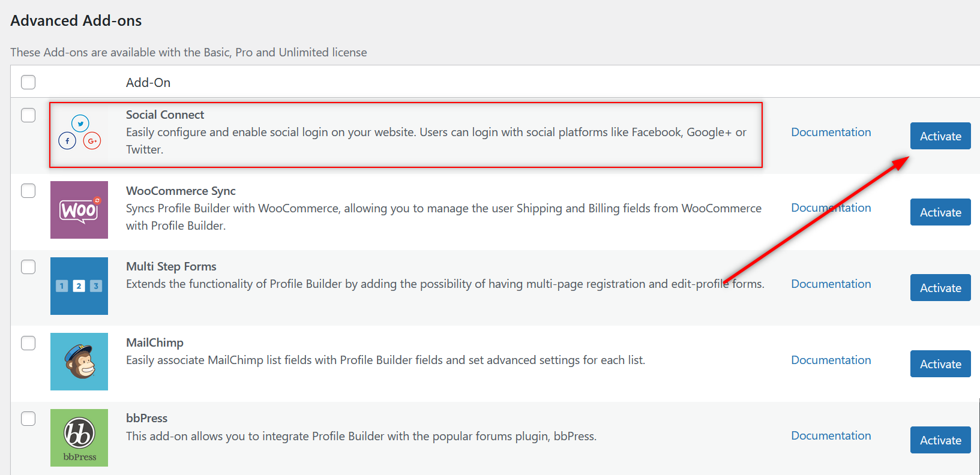Click the Multi Step Forms icon
Viewport: 980px width, 475px height.
[x=79, y=286]
